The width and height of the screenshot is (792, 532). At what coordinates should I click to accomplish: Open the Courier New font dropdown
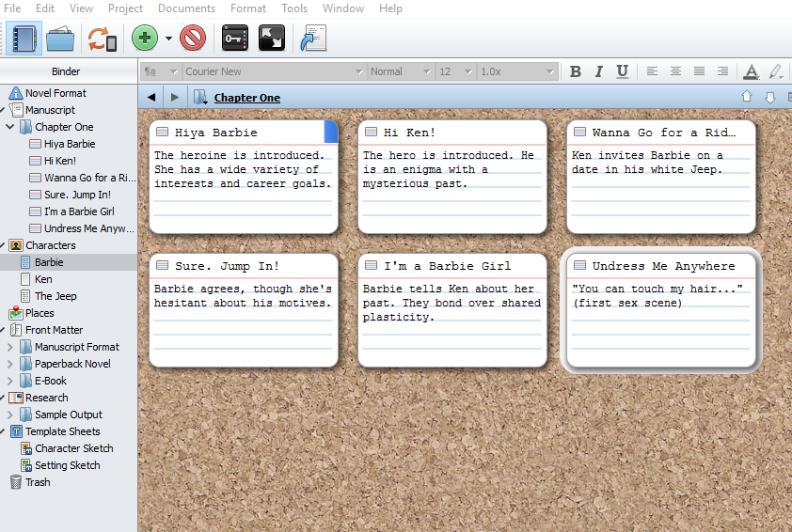tap(274, 71)
